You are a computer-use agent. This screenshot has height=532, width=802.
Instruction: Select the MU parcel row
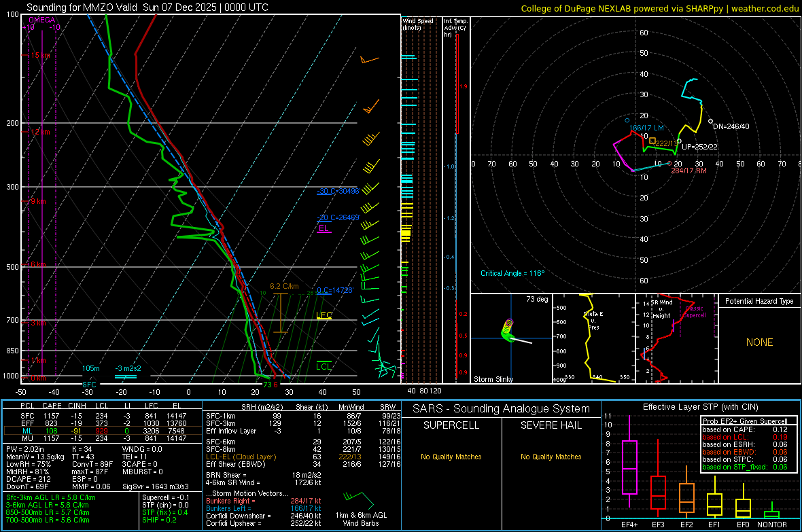103,438
